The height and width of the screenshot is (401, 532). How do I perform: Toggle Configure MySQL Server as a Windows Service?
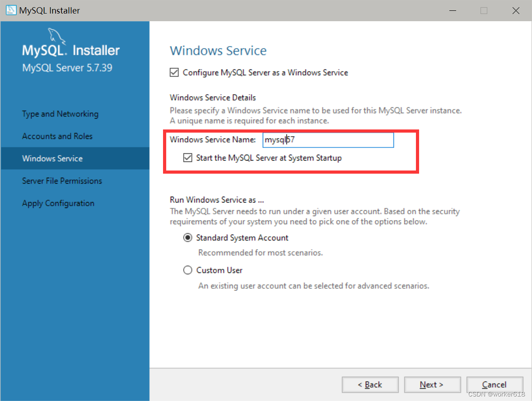[174, 73]
